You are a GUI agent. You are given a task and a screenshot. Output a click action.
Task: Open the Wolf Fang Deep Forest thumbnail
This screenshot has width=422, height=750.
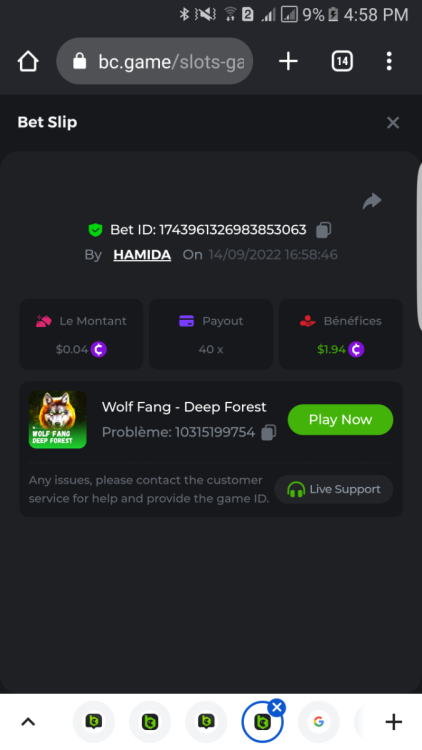pyautogui.click(x=57, y=419)
